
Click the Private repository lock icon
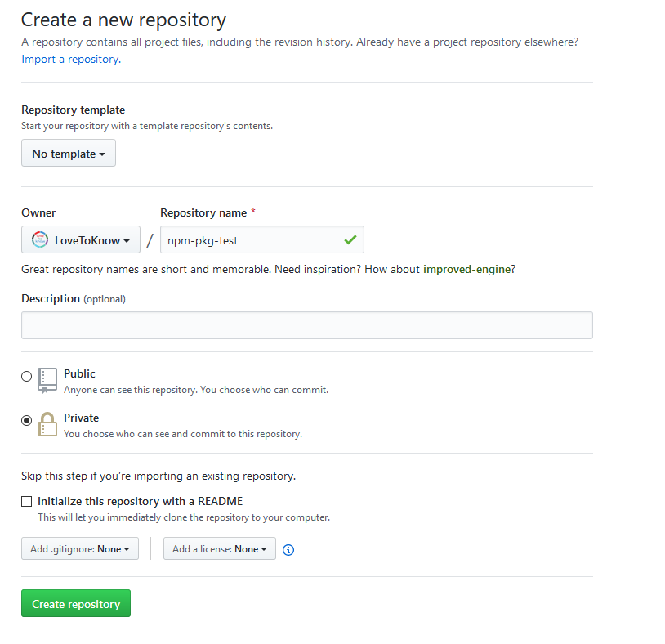47,424
